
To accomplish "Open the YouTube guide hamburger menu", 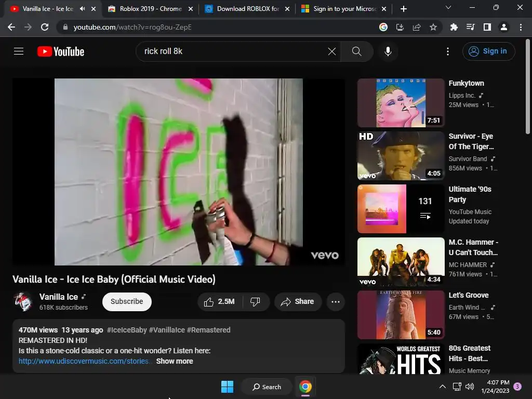I will (x=19, y=51).
